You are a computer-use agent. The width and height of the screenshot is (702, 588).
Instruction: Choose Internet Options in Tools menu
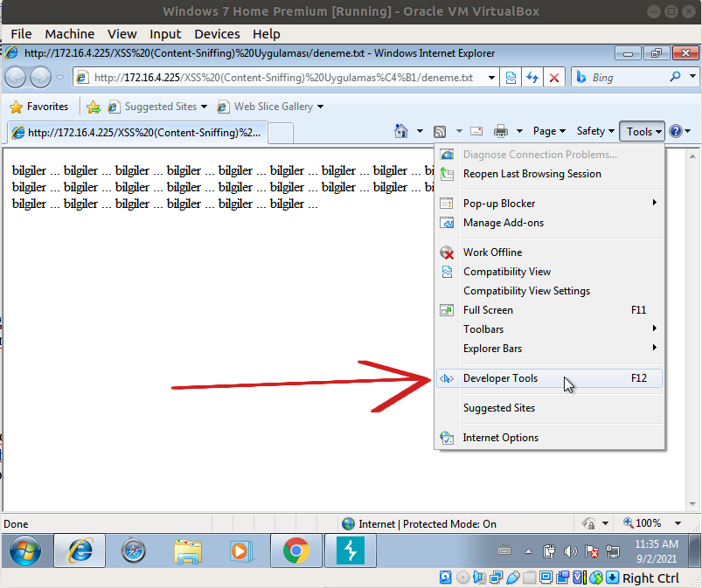(x=549, y=438)
